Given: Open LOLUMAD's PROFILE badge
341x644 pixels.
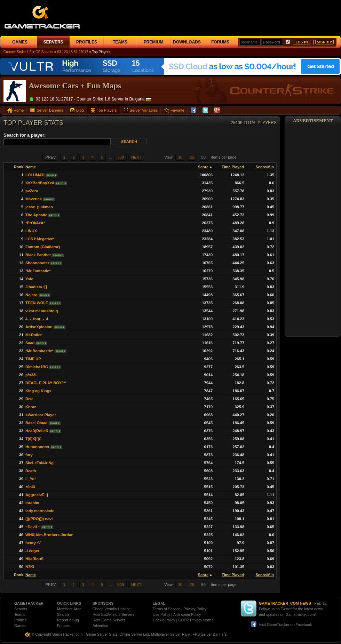Looking at the screenshot, I should pyautogui.click(x=51, y=176).
